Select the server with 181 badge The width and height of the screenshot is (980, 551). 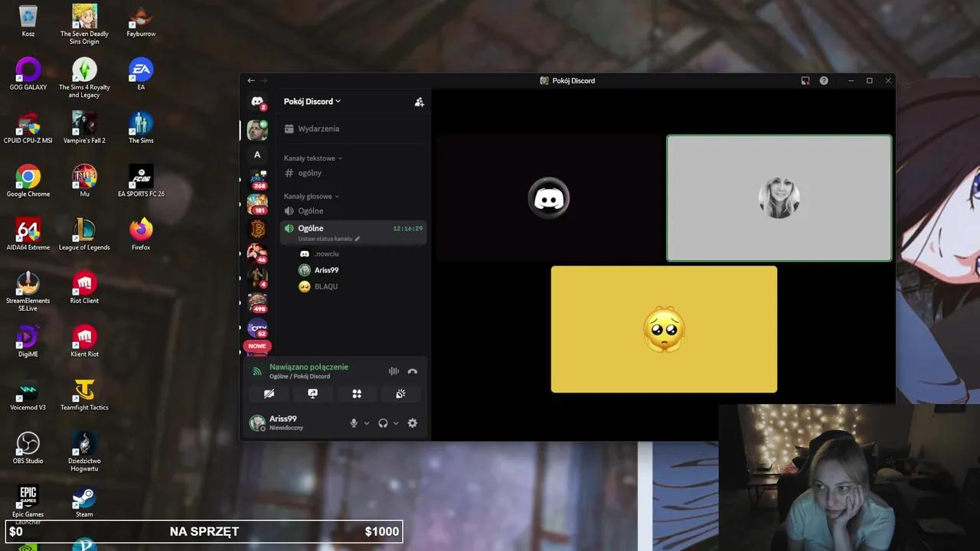(257, 204)
